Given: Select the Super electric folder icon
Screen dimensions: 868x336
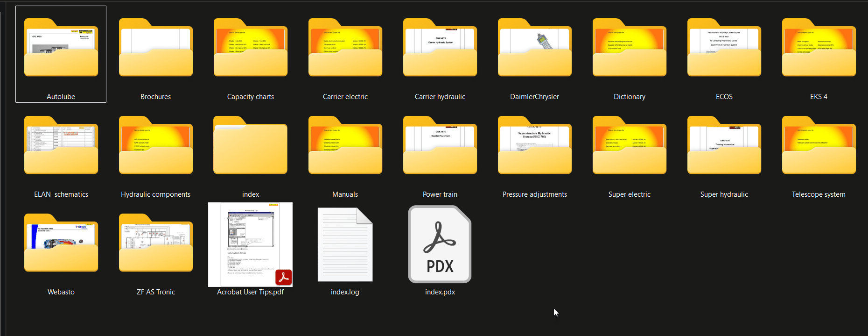Looking at the screenshot, I should (630, 145).
